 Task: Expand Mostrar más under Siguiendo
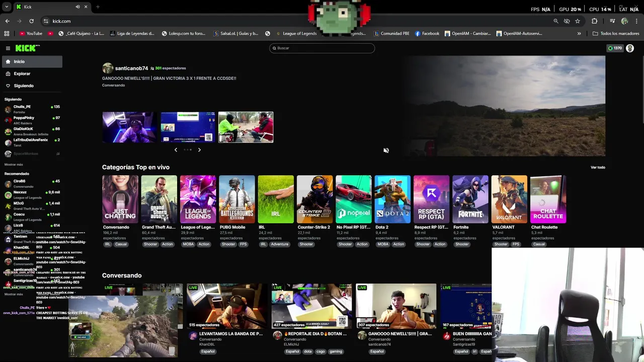click(14, 164)
